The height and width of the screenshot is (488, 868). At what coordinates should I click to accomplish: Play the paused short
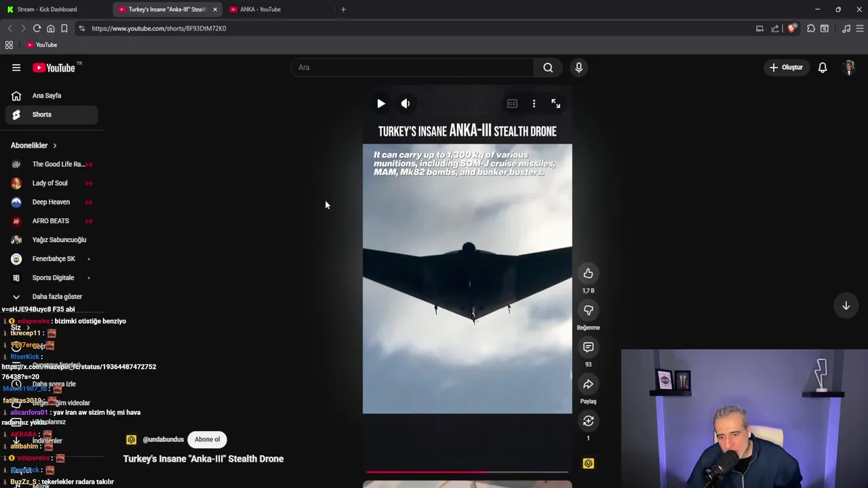[x=381, y=104]
